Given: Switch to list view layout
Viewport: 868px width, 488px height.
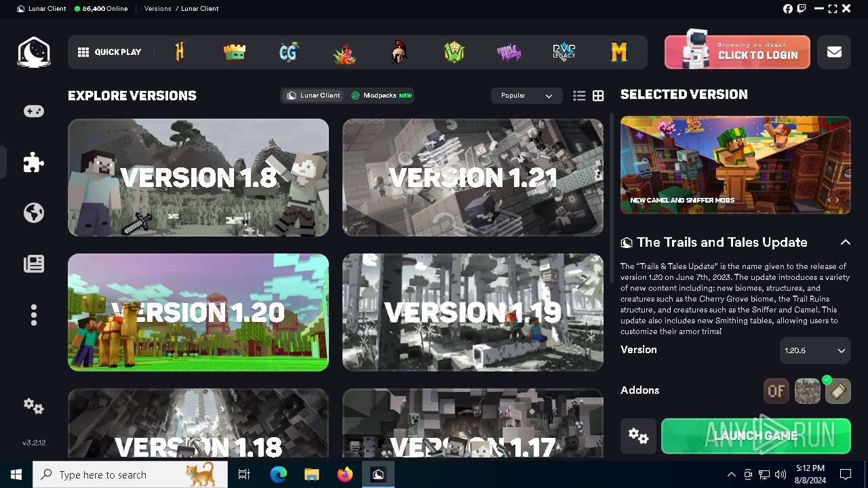Looking at the screenshot, I should pos(579,96).
